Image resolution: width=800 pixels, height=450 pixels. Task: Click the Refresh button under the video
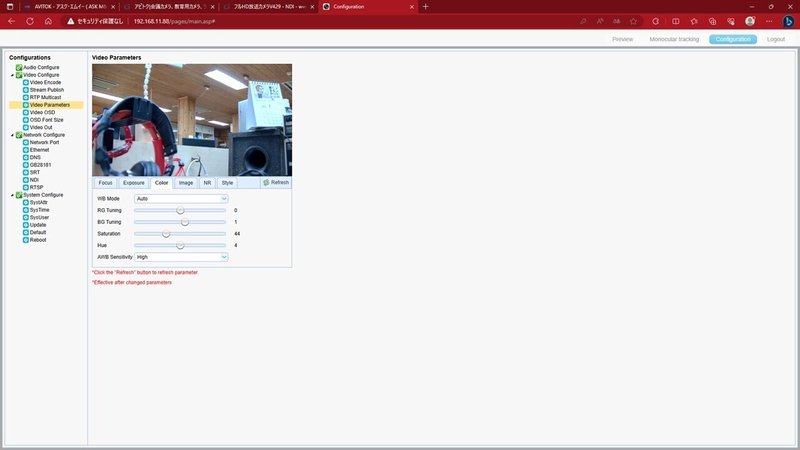click(x=276, y=182)
